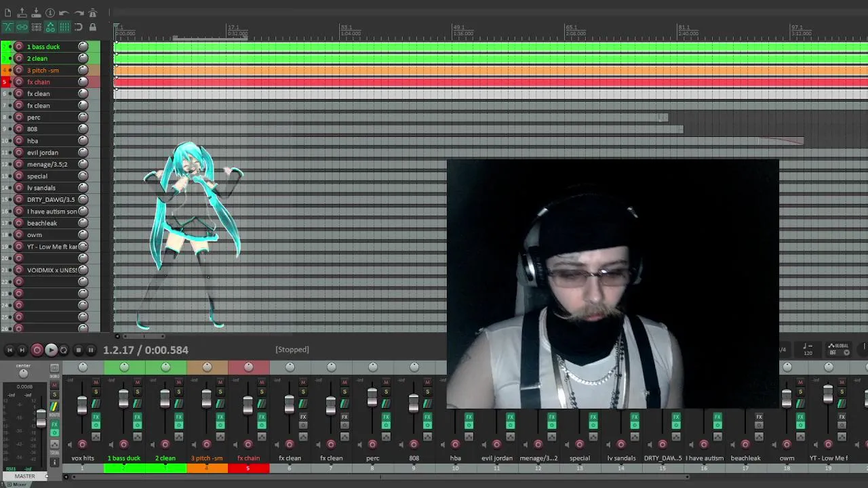Screen dimensions: 868x488
Task: Click the transport Pause button
Action: click(x=91, y=350)
